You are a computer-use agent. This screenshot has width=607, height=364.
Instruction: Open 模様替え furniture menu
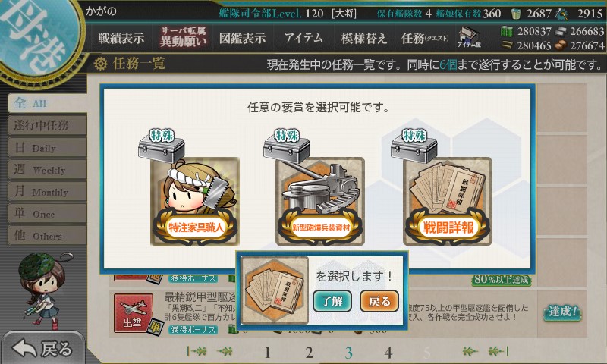pos(364,38)
